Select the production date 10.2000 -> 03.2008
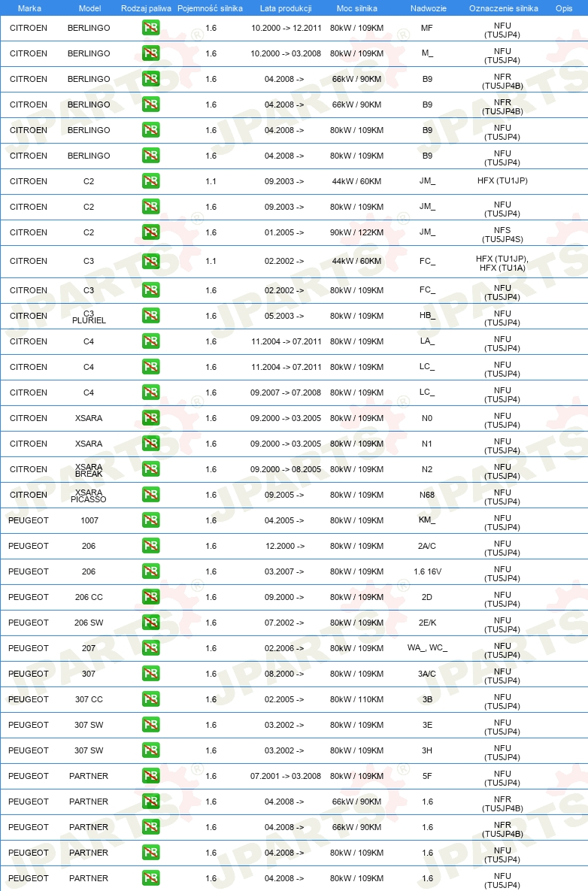Image resolution: width=588 pixels, height=891 pixels. [x=286, y=53]
